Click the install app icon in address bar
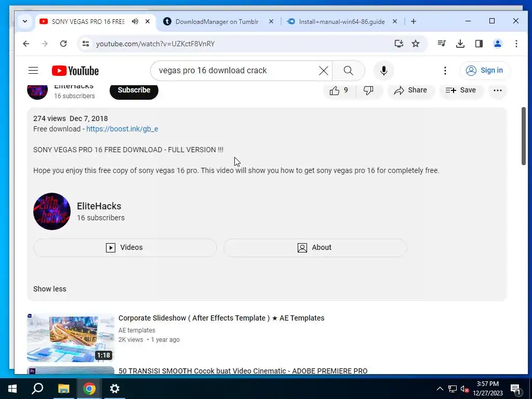Viewport: 532px width, 399px height. coord(398,44)
